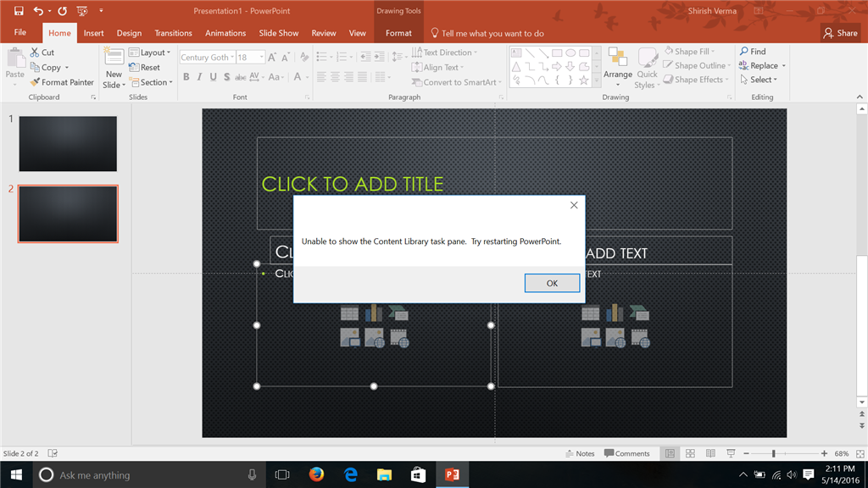Toggle Strikethrough formatting
Screen dimensions: 868x488
(240, 77)
